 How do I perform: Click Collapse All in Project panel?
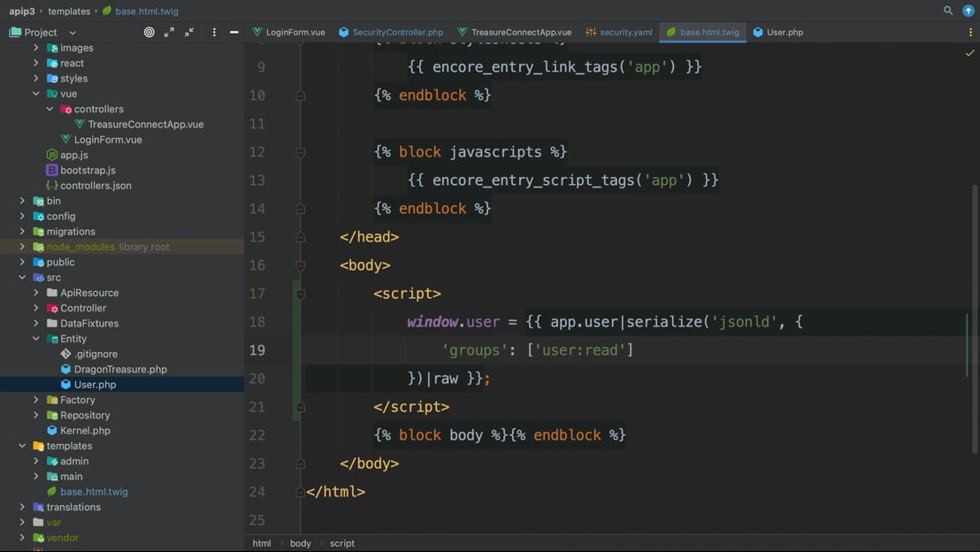[189, 32]
